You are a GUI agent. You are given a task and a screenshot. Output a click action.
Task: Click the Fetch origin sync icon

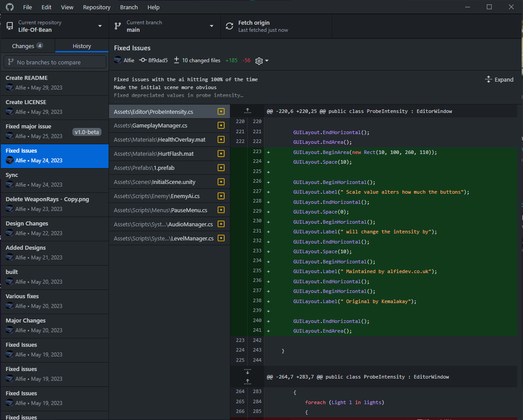pyautogui.click(x=230, y=26)
